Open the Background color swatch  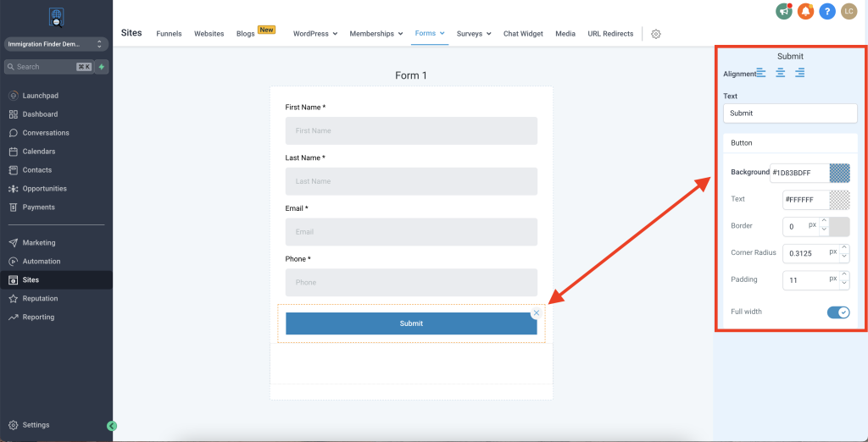(x=839, y=173)
